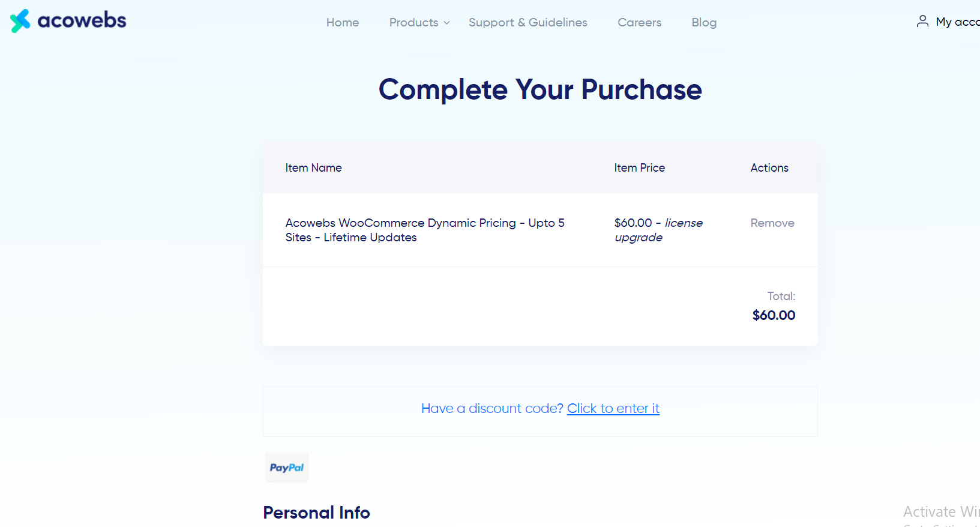
Task: Click the 'Actions' column header
Action: [769, 168]
